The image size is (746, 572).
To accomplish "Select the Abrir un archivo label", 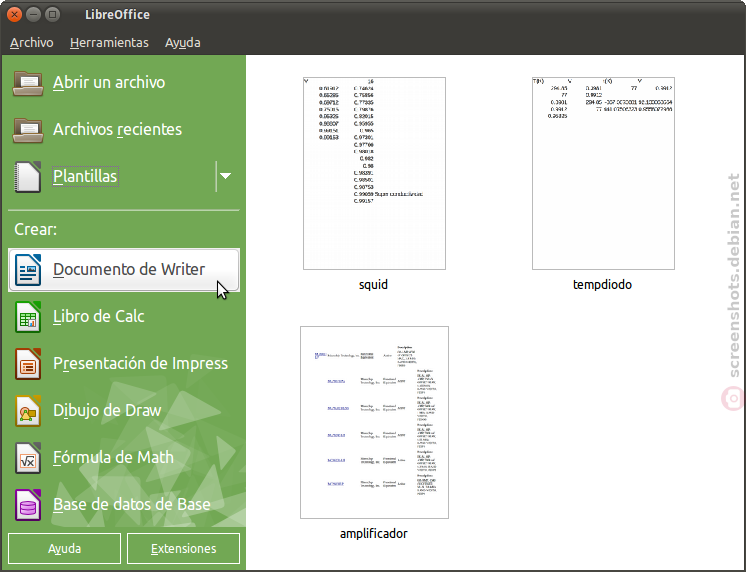I will (x=109, y=82).
